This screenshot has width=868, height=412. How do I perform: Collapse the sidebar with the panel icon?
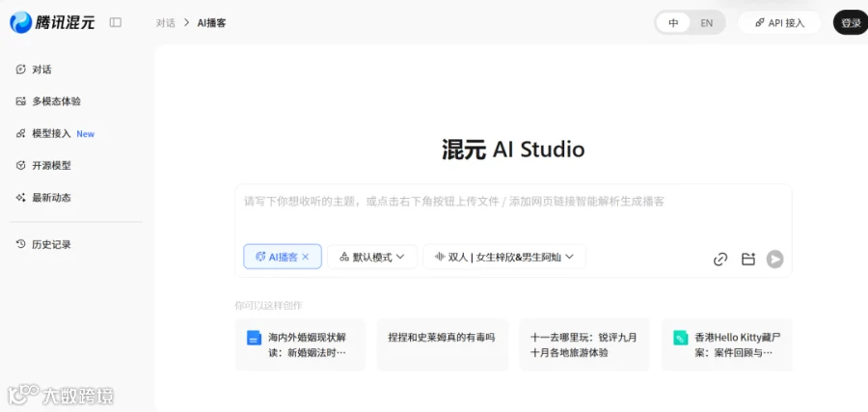115,22
